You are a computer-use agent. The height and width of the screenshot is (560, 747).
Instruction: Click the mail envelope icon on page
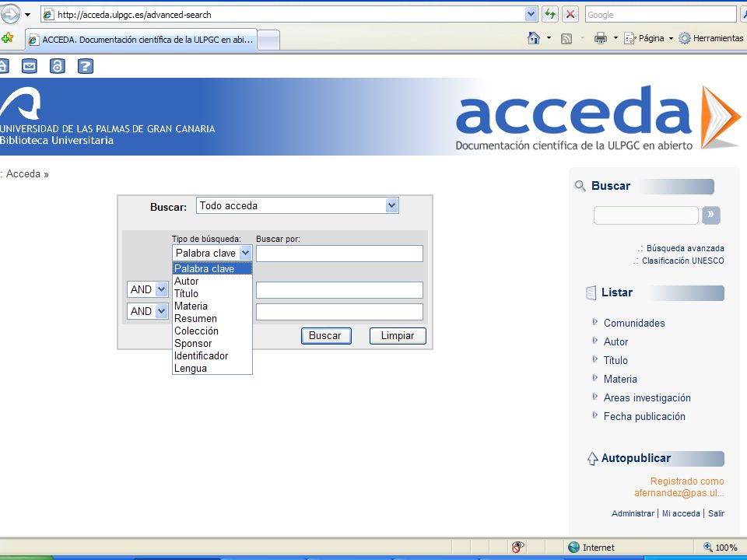[x=30, y=65]
